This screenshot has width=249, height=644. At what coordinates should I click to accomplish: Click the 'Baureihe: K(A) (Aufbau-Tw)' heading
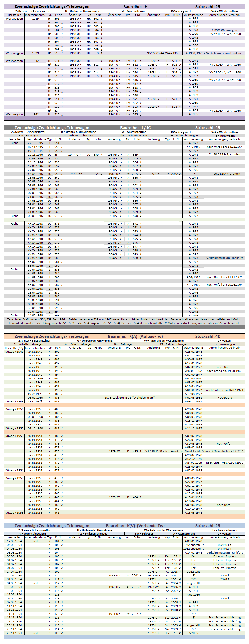(x=135, y=337)
